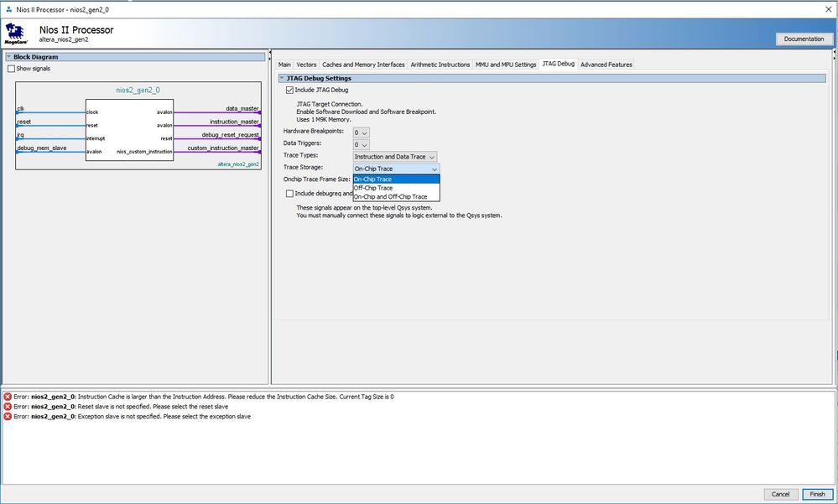Click debug_reset_request port label
Image resolution: width=838 pixels, height=504 pixels.
point(231,135)
